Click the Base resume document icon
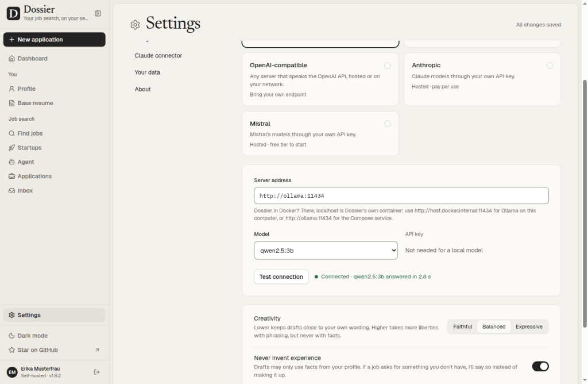 11,103
